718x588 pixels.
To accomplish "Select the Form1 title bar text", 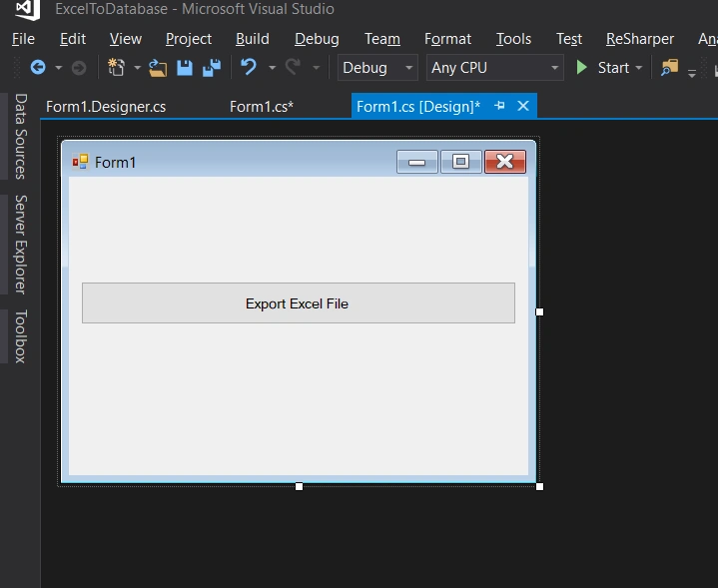I will point(115,162).
